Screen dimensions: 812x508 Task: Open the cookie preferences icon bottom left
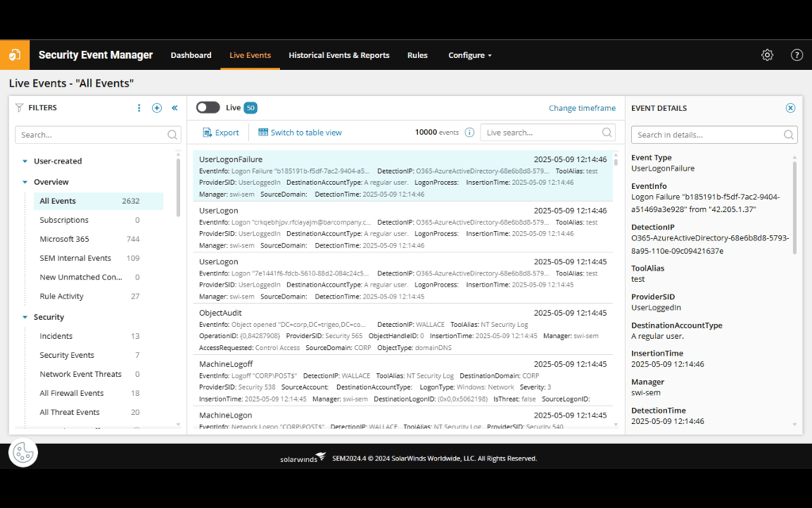click(x=23, y=453)
